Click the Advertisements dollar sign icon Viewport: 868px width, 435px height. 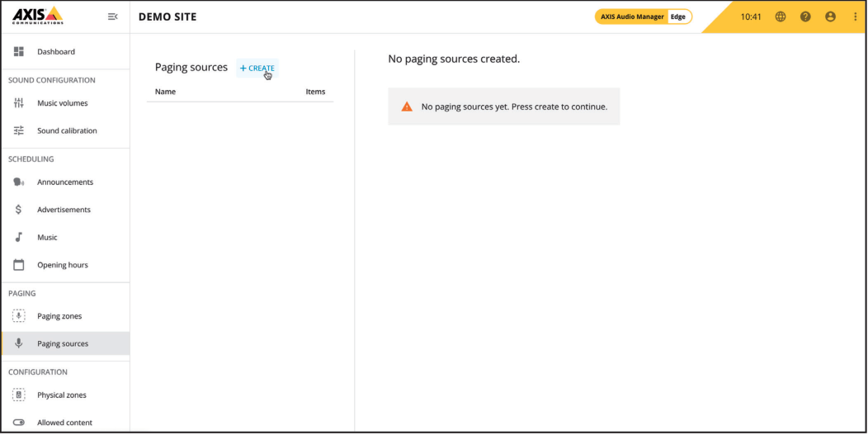19,210
